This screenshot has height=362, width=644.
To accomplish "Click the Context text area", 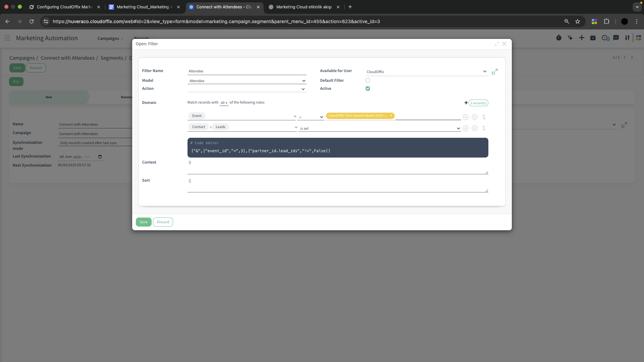I will click(338, 167).
